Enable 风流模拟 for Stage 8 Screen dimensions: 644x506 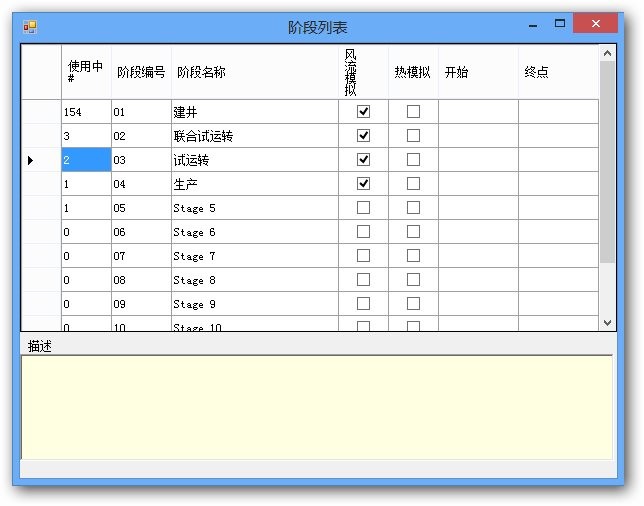click(x=363, y=280)
